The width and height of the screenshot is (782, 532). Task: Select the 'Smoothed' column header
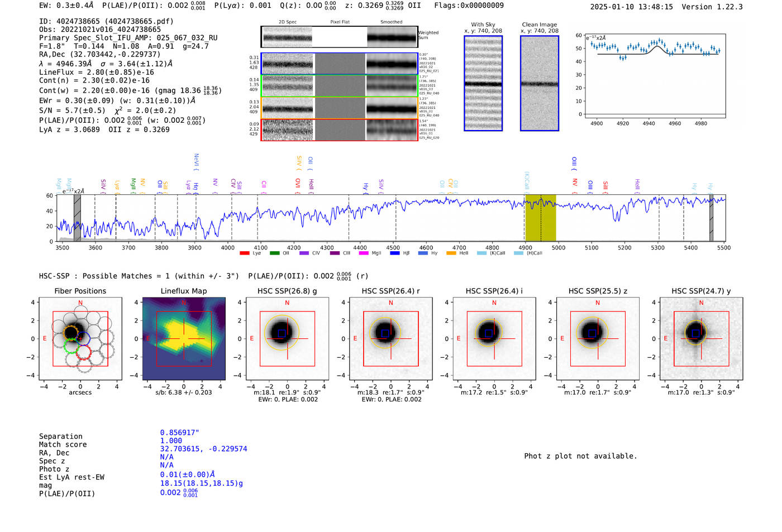tap(392, 22)
